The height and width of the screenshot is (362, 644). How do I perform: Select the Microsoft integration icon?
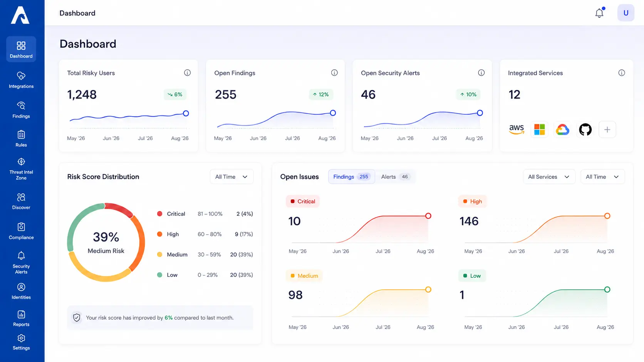540,130
